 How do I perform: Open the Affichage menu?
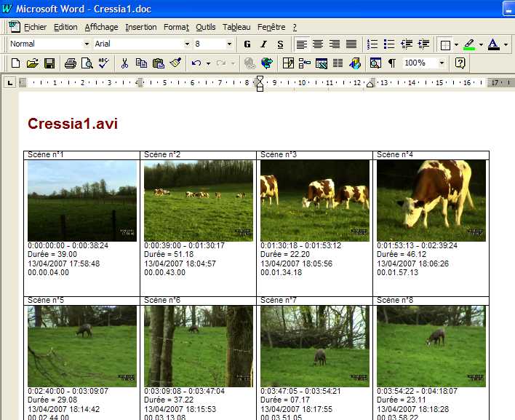click(102, 27)
